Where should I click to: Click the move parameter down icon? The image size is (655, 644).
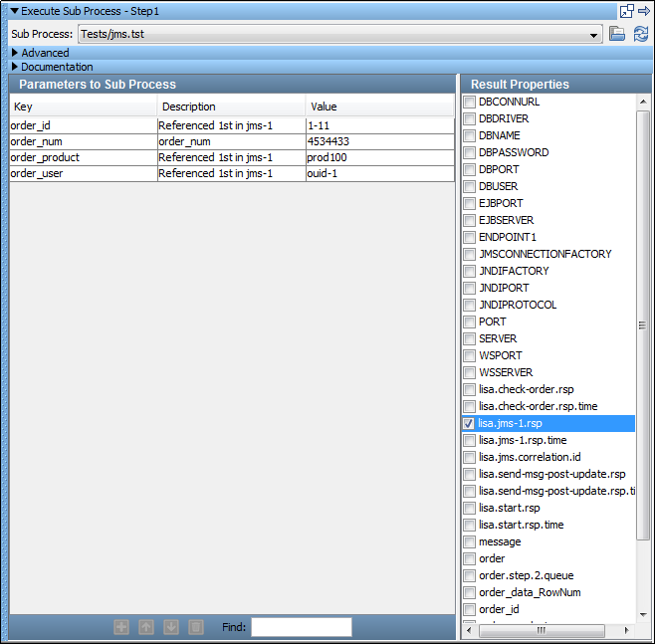[171, 627]
